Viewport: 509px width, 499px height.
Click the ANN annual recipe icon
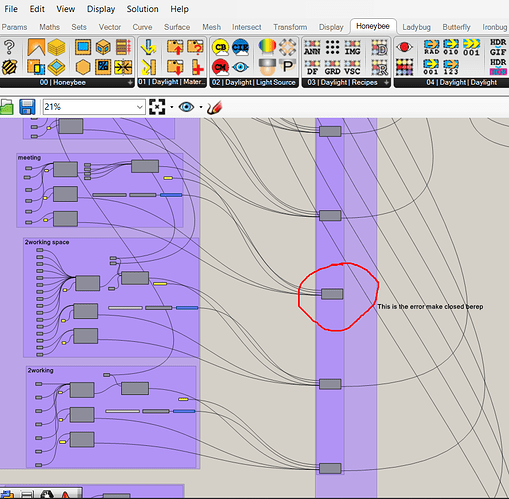click(x=312, y=48)
